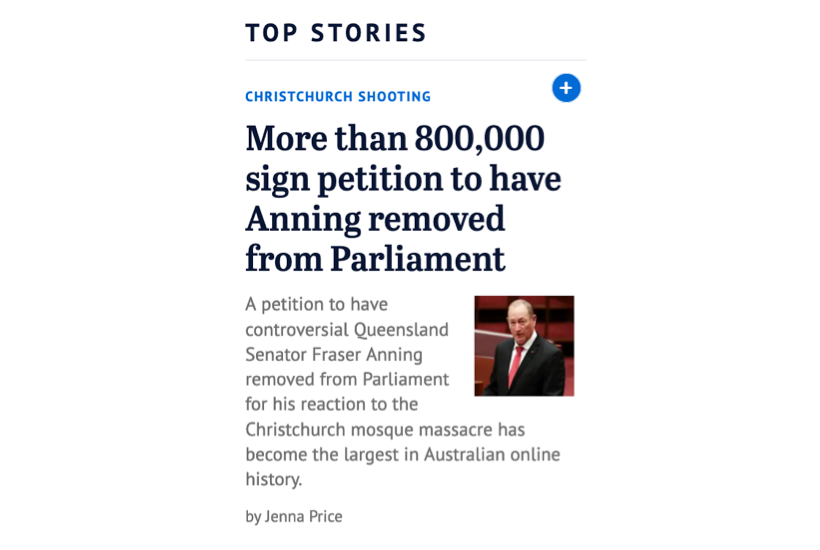The width and height of the screenshot is (820, 550).
Task: Click "A petition to have" summary opening
Action: (x=316, y=304)
